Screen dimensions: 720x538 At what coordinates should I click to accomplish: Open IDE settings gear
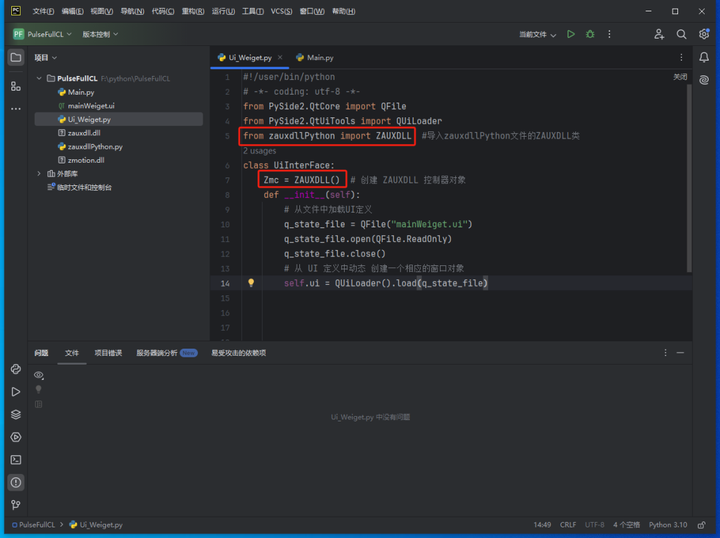tap(703, 34)
